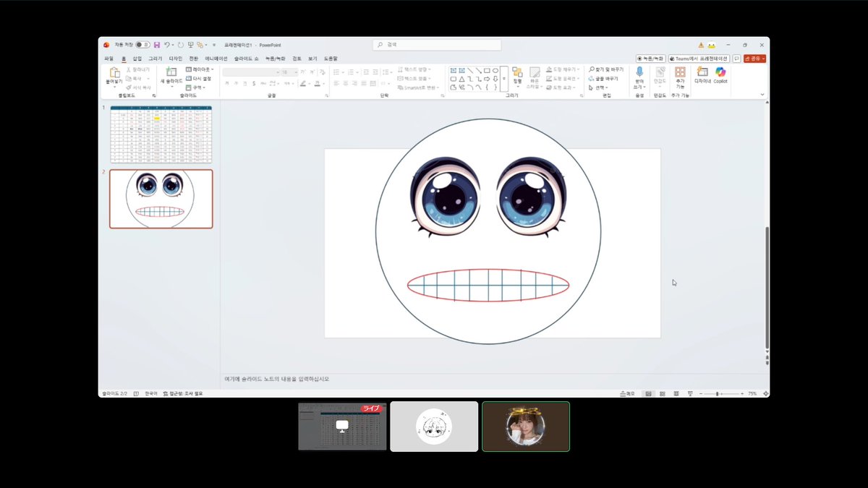Screen dimensions: 868x488
Task: Toggle the 메모 (Notes) status bar button
Action: point(627,393)
